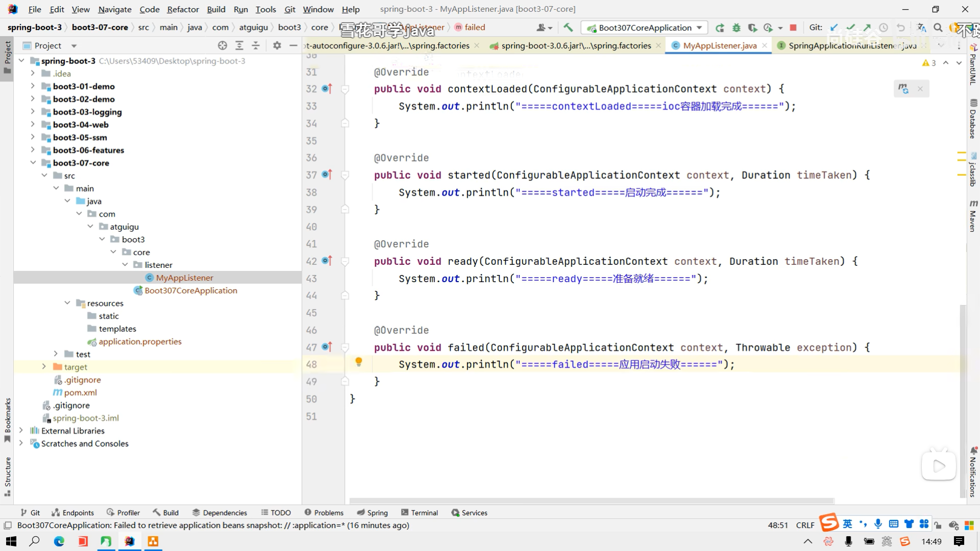980x551 pixels.
Task: Toggle fold marker for contextLoaded method
Action: point(345,89)
